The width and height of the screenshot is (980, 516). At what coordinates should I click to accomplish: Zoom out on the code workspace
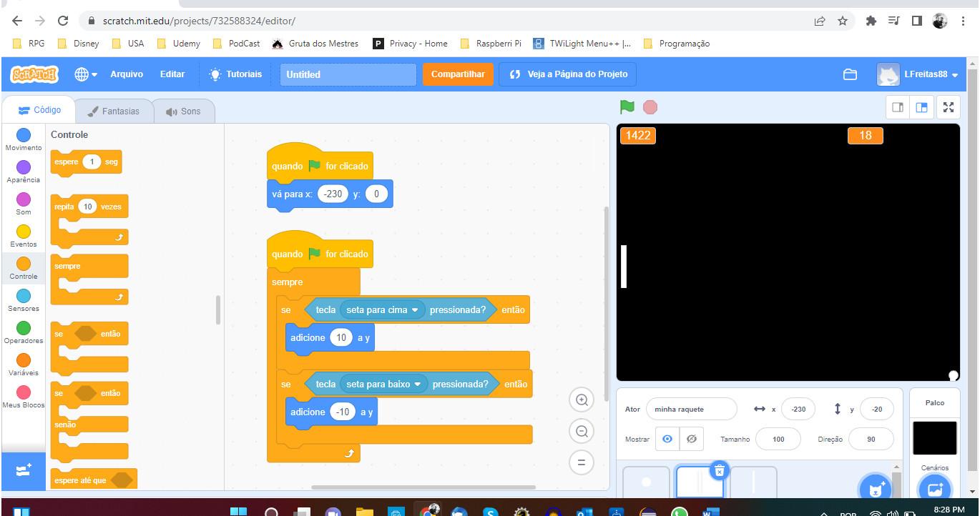tap(582, 431)
